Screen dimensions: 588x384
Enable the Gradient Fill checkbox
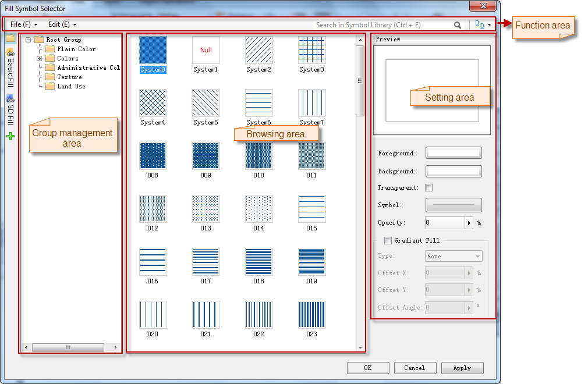point(388,240)
